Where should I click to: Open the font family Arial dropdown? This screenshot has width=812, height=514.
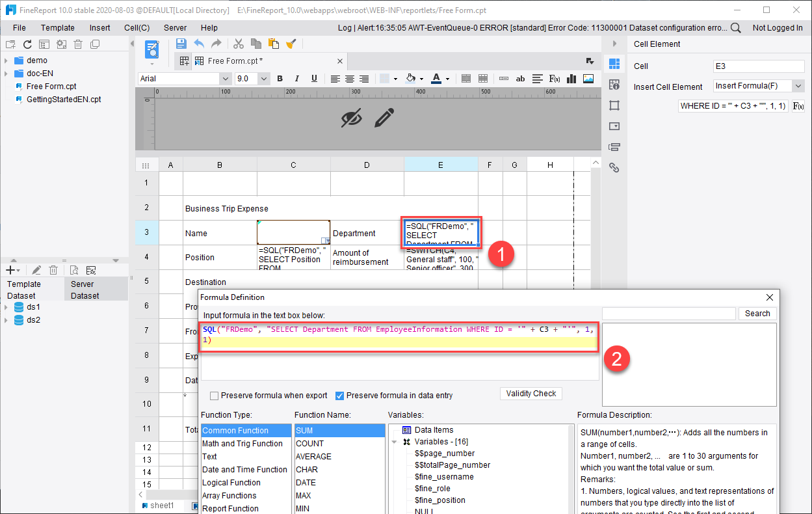pos(226,79)
